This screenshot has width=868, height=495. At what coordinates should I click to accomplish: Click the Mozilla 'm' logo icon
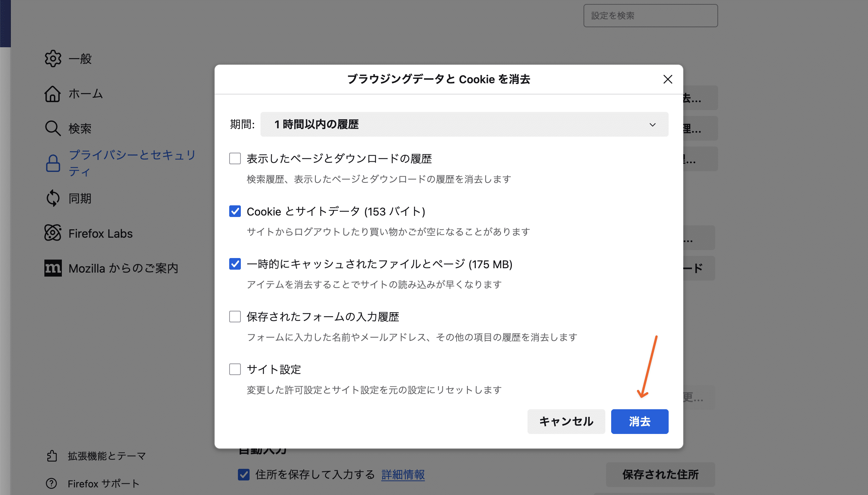point(53,268)
